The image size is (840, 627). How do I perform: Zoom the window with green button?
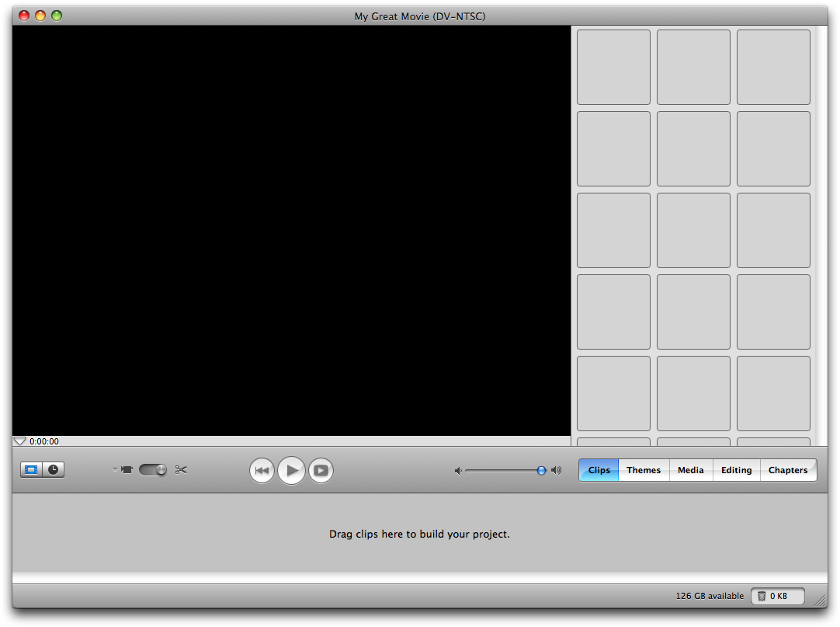click(x=56, y=16)
